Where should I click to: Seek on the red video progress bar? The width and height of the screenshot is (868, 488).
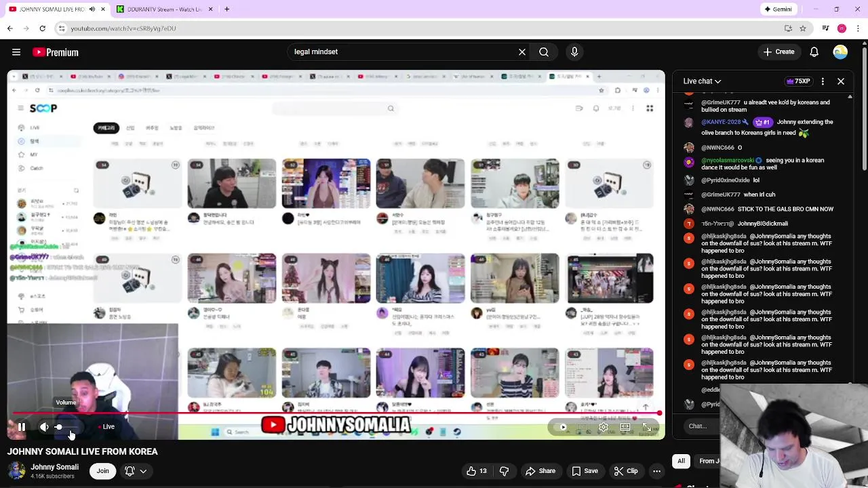tap(336, 413)
